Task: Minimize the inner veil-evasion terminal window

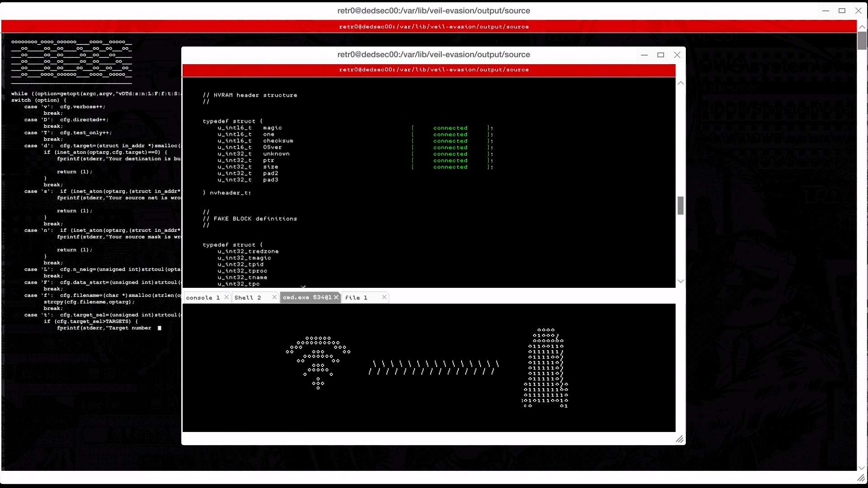Action: (644, 55)
